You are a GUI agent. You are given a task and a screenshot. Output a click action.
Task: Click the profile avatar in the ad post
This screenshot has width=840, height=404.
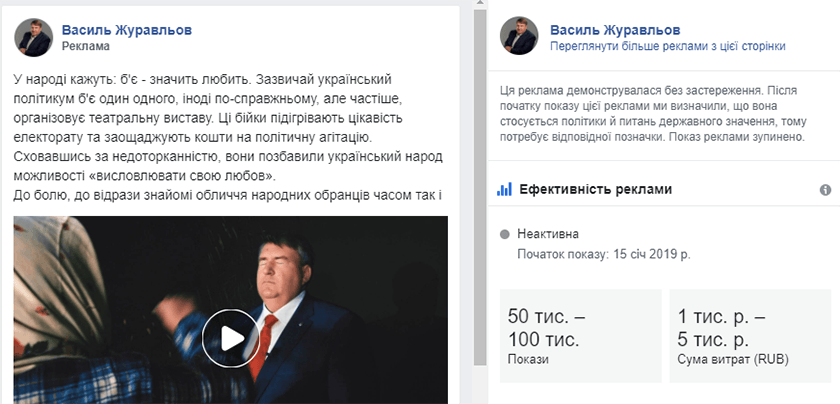point(33,37)
